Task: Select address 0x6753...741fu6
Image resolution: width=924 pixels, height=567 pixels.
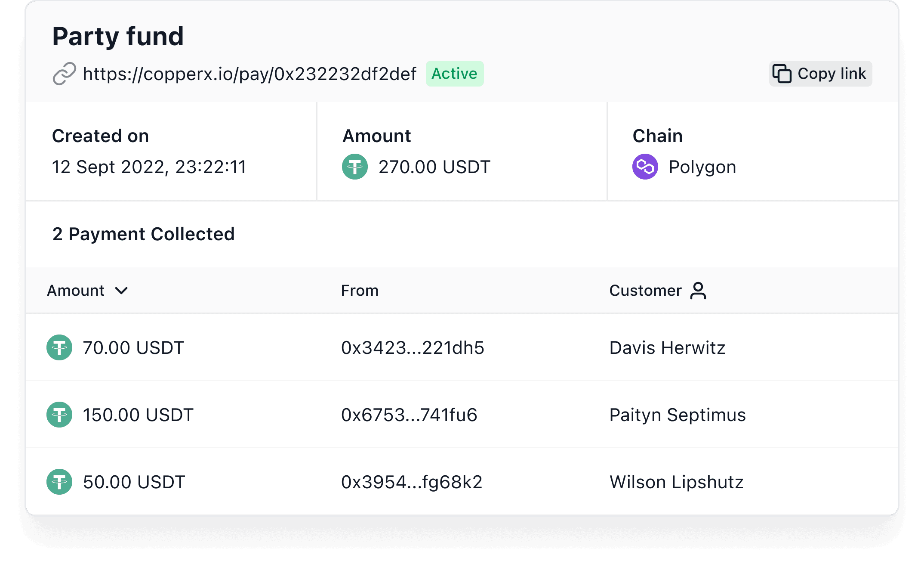Action: pyautogui.click(x=409, y=415)
